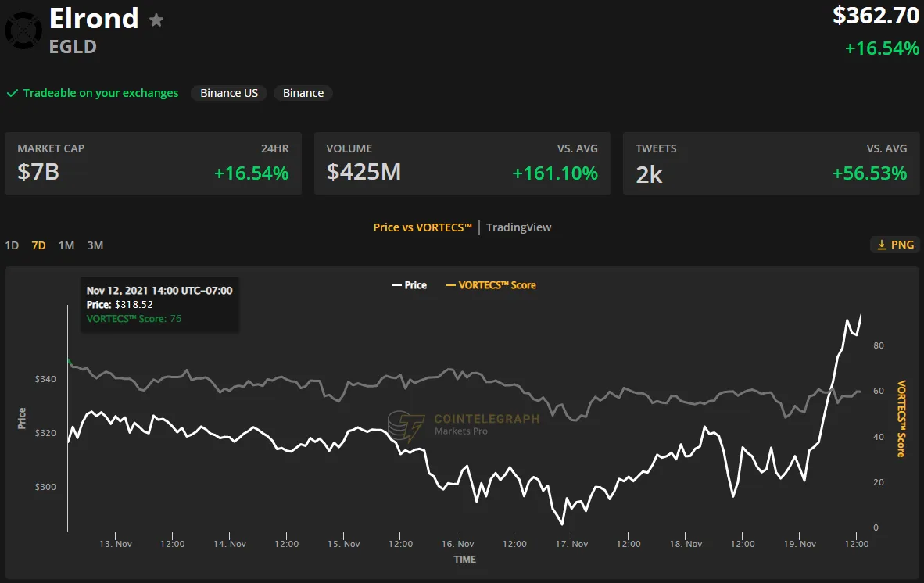This screenshot has width=924, height=583.
Task: Select the 1M time range
Action: pyautogui.click(x=66, y=245)
